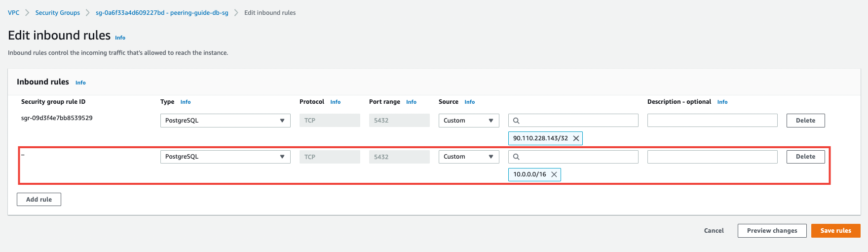Open the Type dropdown for rule sgr-09d3f4e7bb8539529
868x252 pixels.
click(x=226, y=121)
